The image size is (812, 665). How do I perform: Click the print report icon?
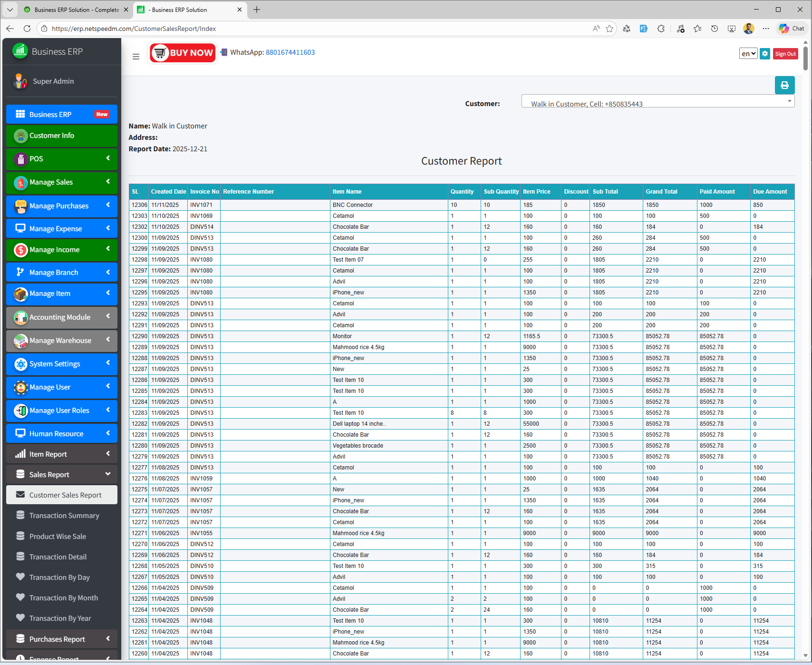pyautogui.click(x=784, y=85)
